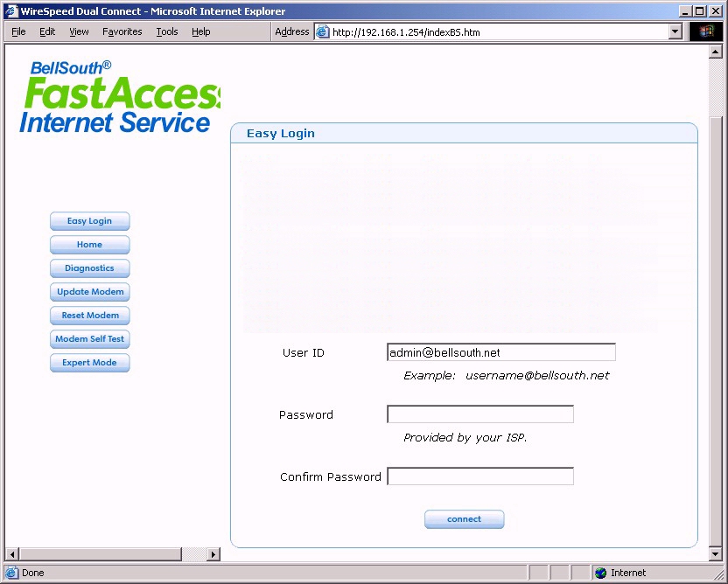Viewport: 728px width, 584px height.
Task: Click the 'Address' toolbar label
Action: (x=291, y=31)
